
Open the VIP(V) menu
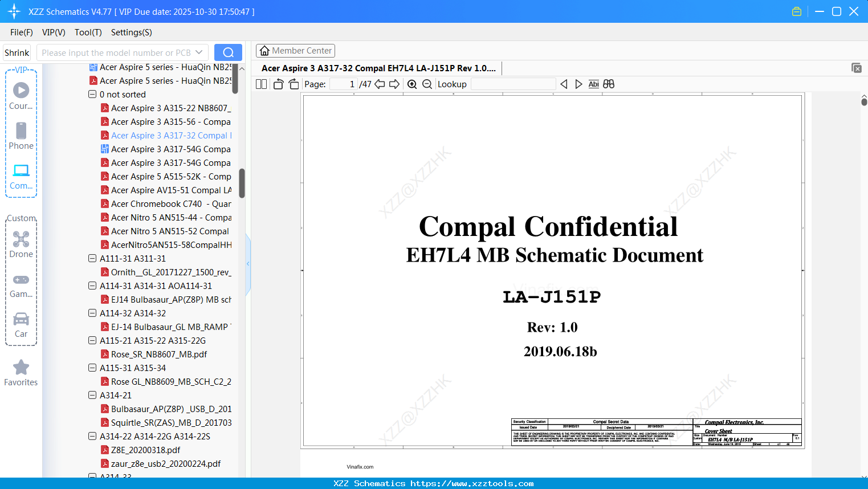tap(54, 32)
